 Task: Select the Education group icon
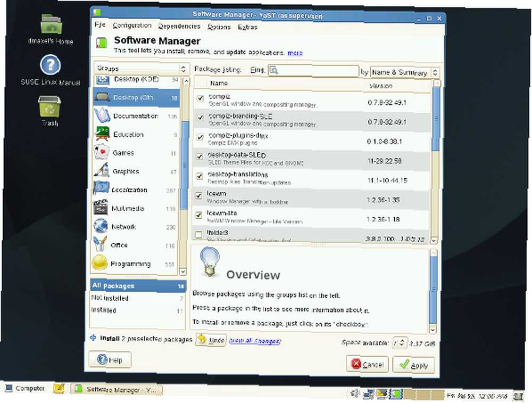pos(102,134)
